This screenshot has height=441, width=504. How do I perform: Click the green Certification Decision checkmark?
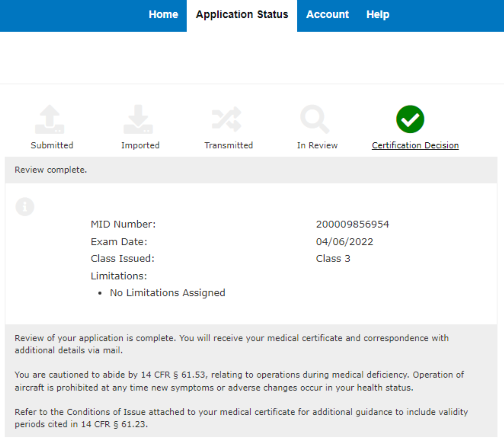(x=410, y=119)
